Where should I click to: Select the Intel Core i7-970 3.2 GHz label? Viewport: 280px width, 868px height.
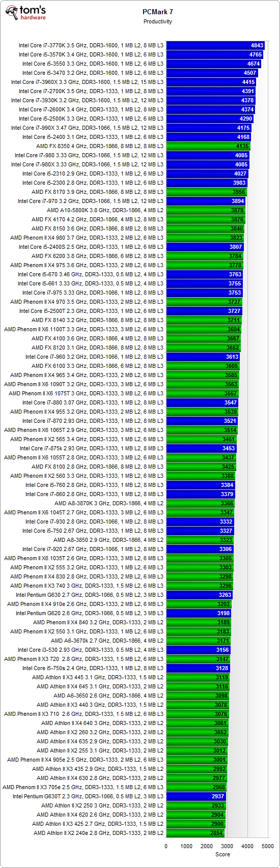(x=91, y=201)
